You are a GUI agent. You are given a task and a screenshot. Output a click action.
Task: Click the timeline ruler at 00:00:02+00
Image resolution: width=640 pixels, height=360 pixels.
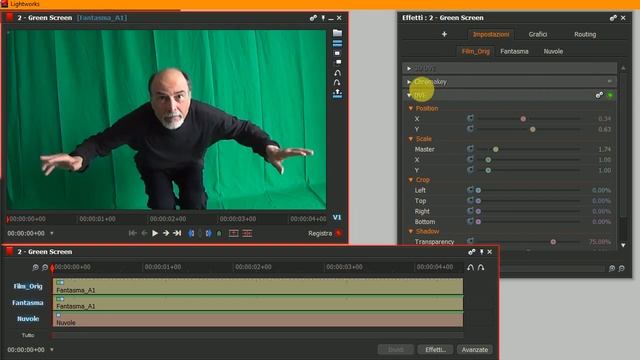253,267
